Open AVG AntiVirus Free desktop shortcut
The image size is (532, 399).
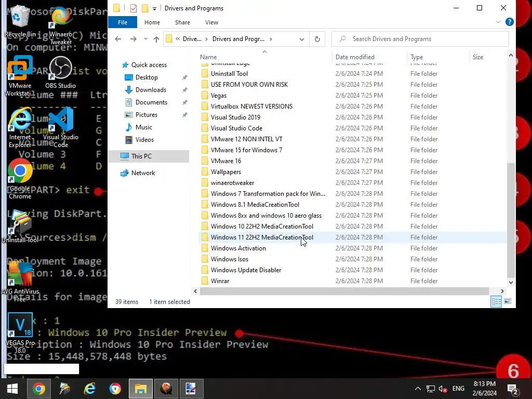pos(20,282)
